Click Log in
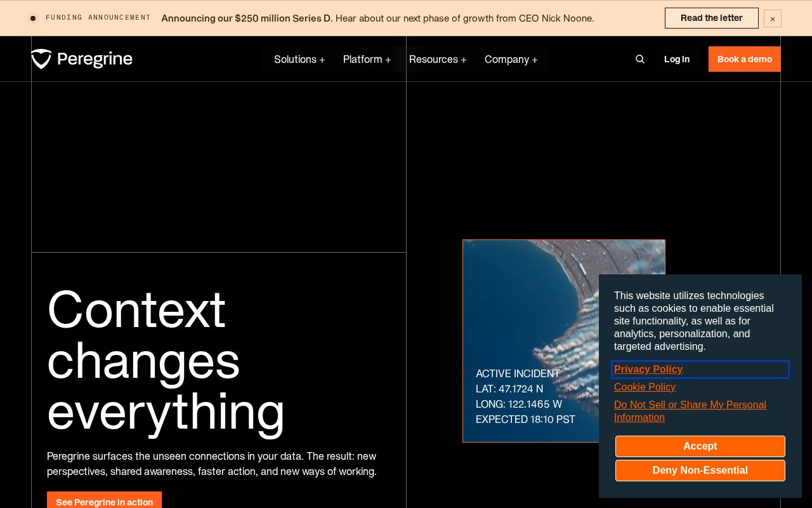This screenshot has height=508, width=812. [677, 59]
